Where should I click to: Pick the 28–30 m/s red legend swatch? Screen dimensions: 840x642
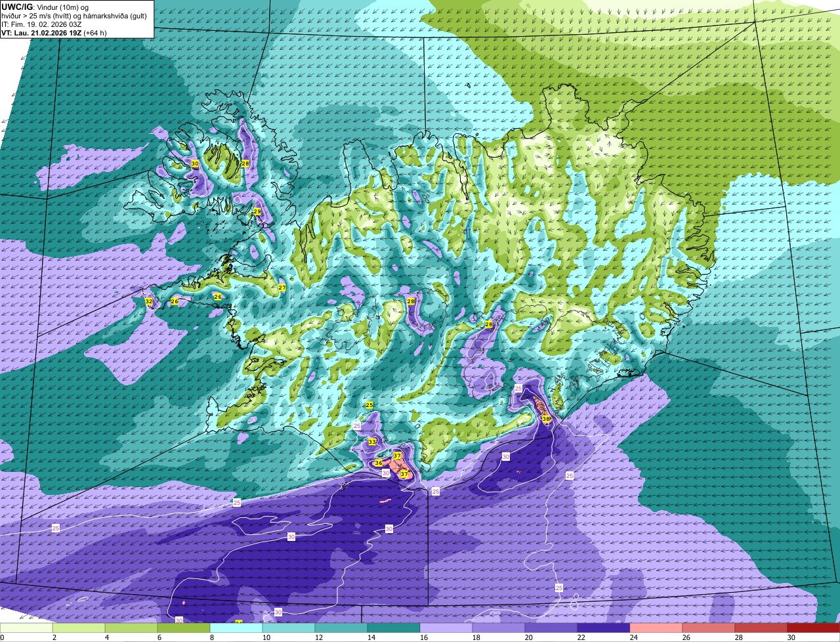click(761, 628)
